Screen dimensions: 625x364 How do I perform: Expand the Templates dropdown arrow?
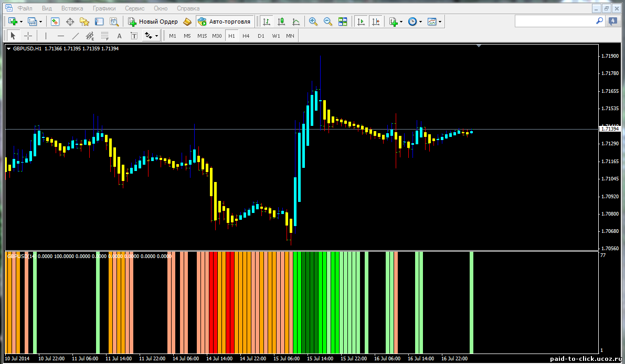click(x=440, y=22)
